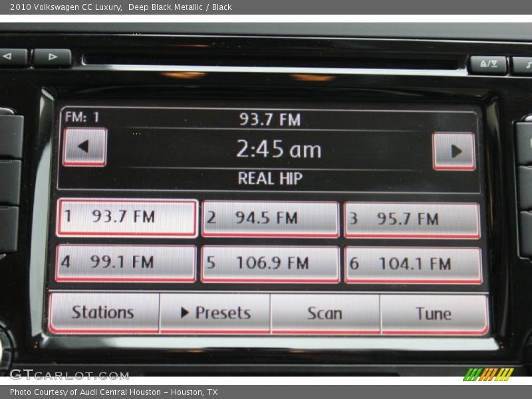Screen dimensions: 532x399
Task: Tap the 2:45 am clock display
Action: 279,149
